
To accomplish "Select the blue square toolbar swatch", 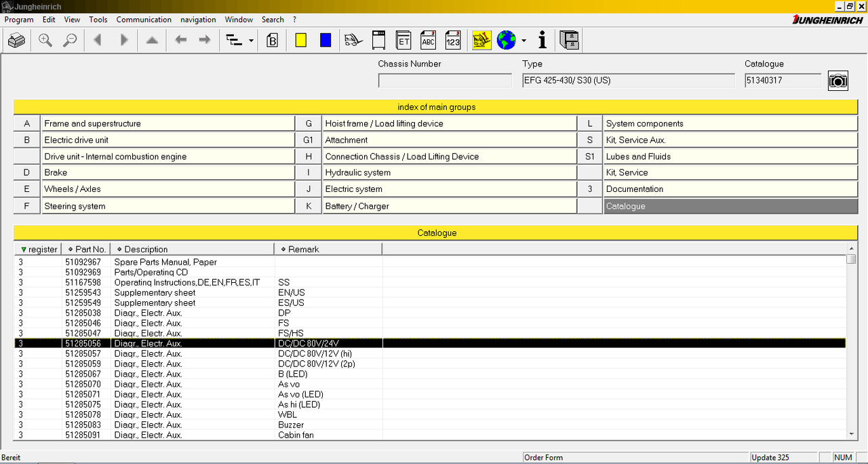I will tap(325, 41).
